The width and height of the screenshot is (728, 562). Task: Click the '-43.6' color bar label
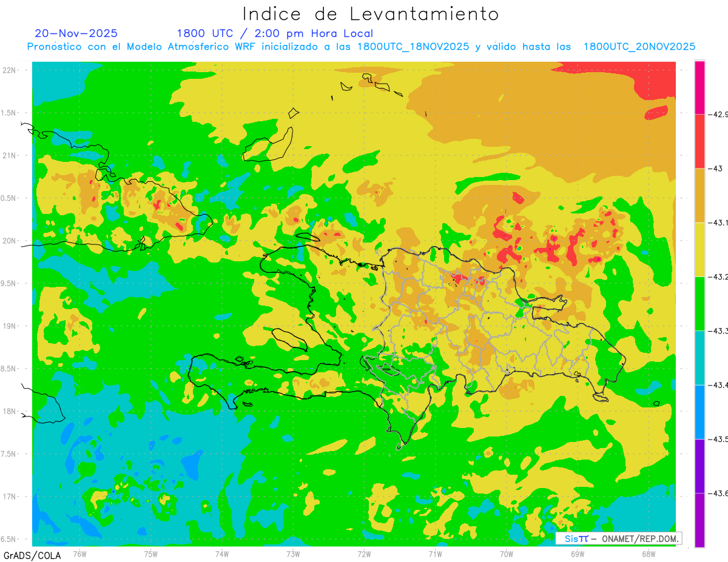(718, 493)
